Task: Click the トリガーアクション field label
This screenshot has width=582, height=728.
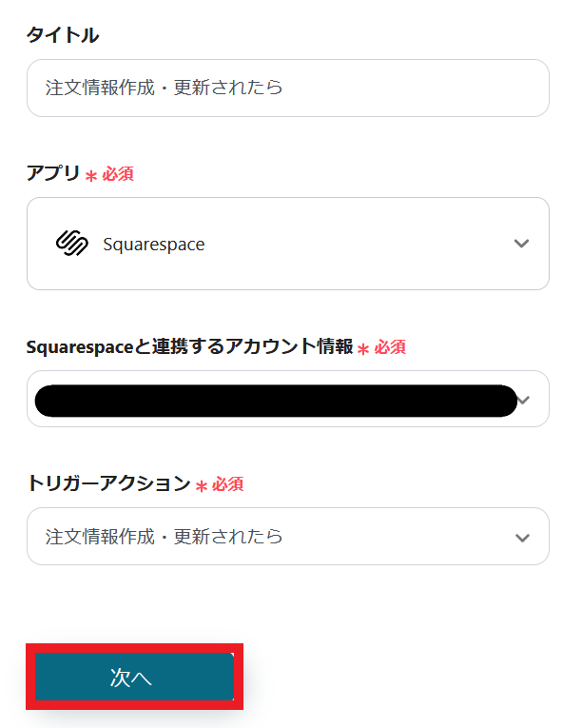Action: (x=108, y=483)
